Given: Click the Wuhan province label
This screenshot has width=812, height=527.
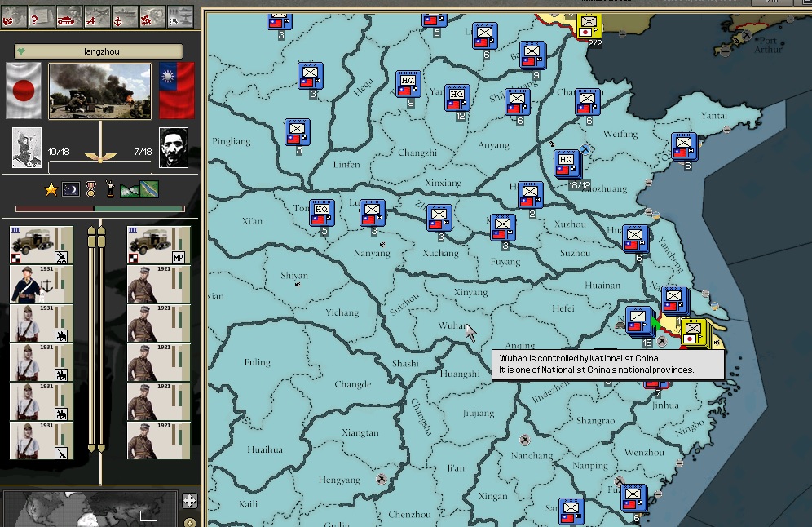Looking at the screenshot, I should (452, 325).
